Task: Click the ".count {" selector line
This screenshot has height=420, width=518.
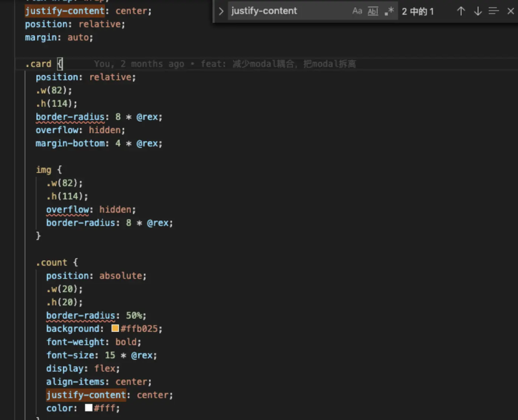Action: pyautogui.click(x=57, y=262)
